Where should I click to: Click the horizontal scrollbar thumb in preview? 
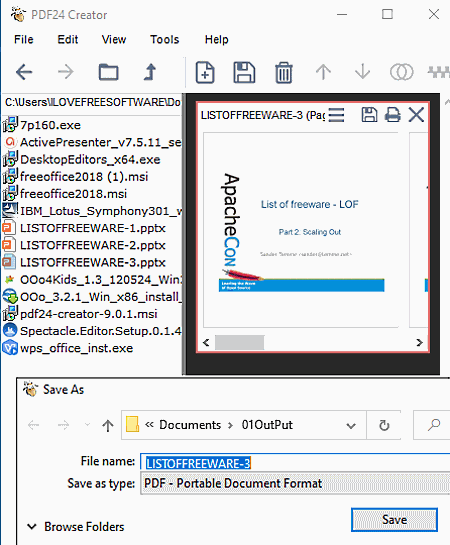point(239,343)
